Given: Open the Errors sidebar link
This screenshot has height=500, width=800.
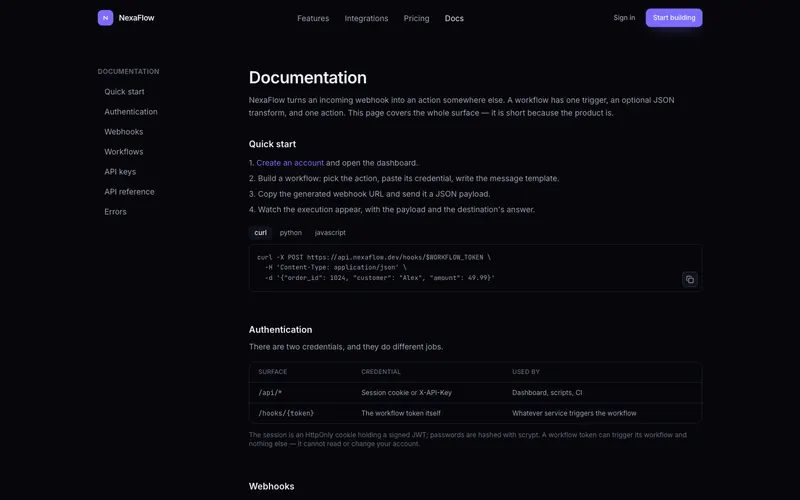Looking at the screenshot, I should (115, 212).
